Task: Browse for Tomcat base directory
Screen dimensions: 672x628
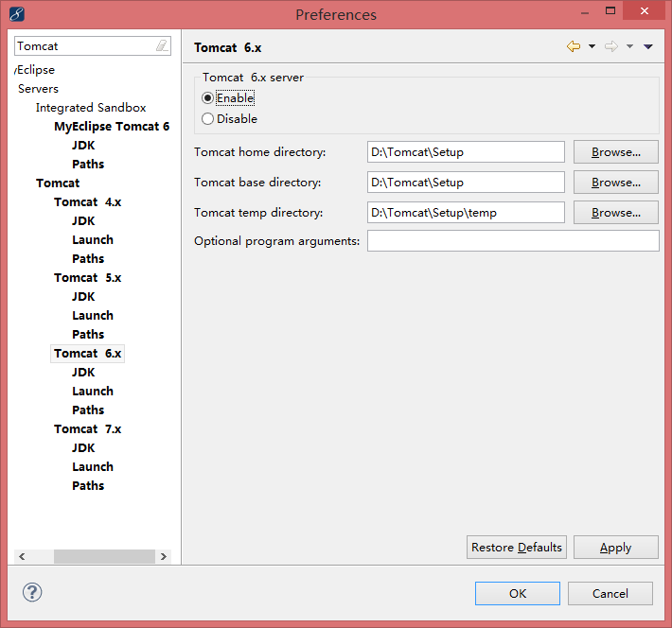Action: pyautogui.click(x=616, y=183)
